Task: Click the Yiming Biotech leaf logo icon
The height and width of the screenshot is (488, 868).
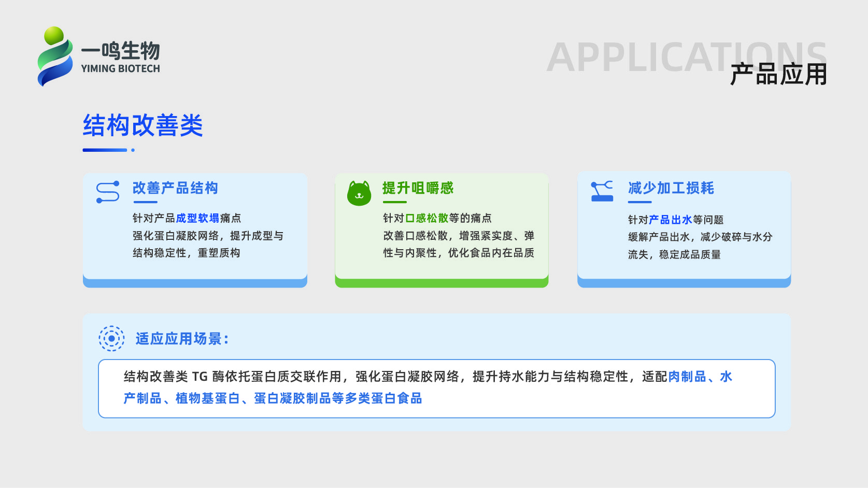Action: tap(55, 56)
